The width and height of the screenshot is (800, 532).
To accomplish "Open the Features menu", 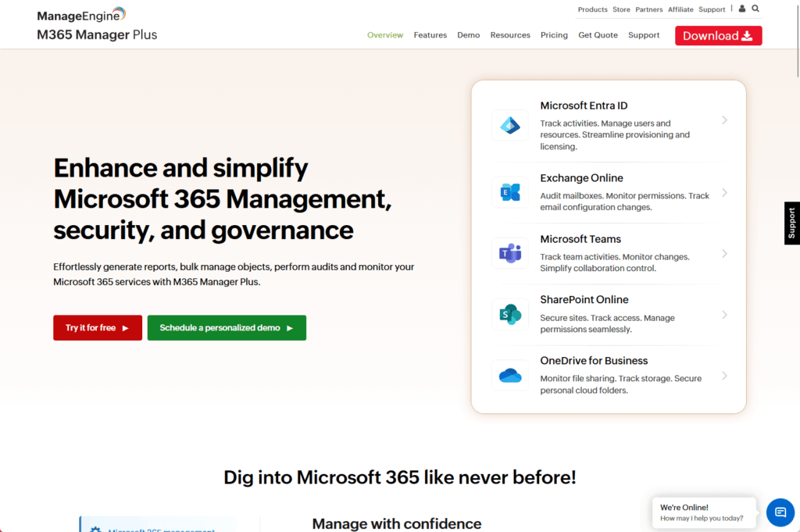I will point(430,35).
